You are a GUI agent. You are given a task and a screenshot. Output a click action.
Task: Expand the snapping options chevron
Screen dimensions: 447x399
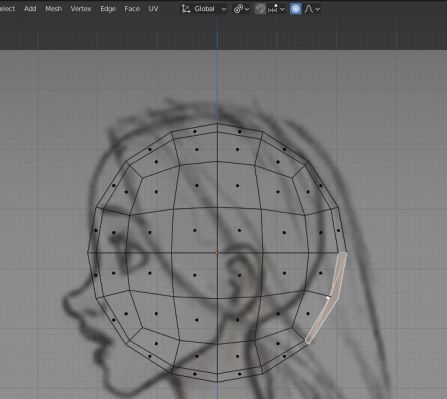pyautogui.click(x=282, y=9)
